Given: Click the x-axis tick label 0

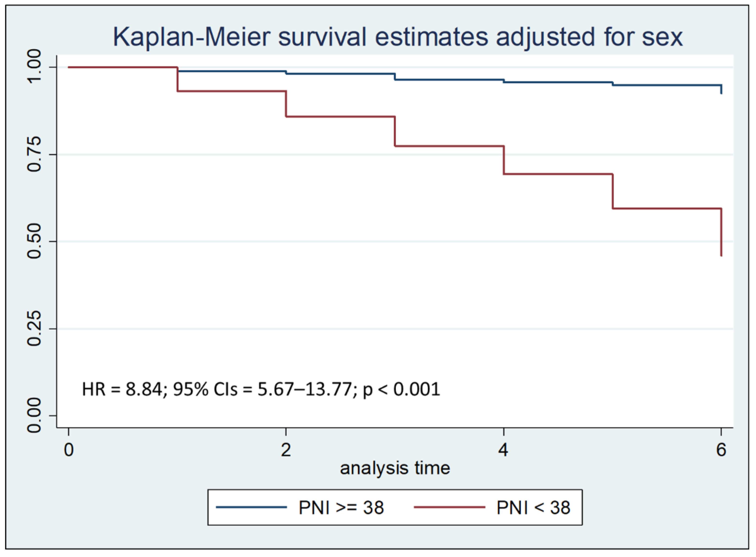Looking at the screenshot, I should click(x=69, y=450).
